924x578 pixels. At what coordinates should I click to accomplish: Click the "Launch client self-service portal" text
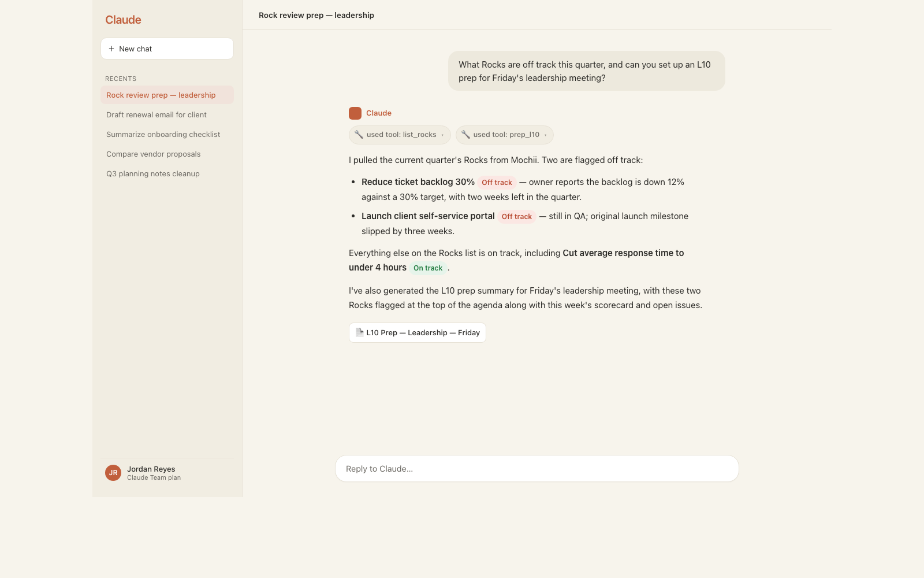coord(428,216)
